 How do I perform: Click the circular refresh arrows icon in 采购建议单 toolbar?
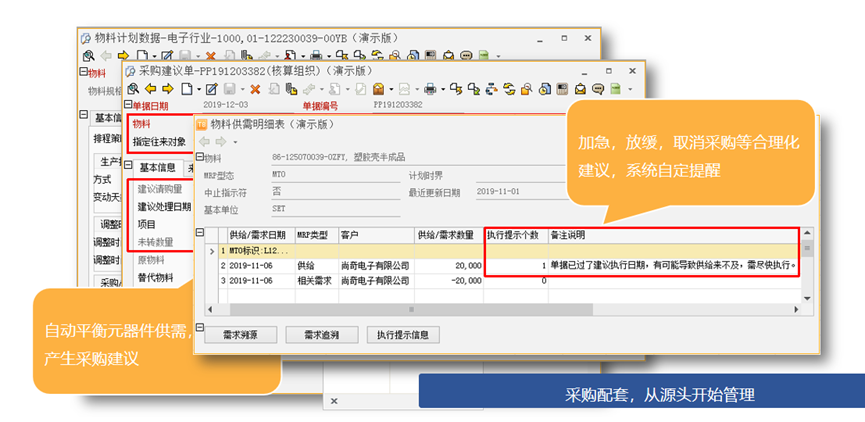pyautogui.click(x=509, y=89)
